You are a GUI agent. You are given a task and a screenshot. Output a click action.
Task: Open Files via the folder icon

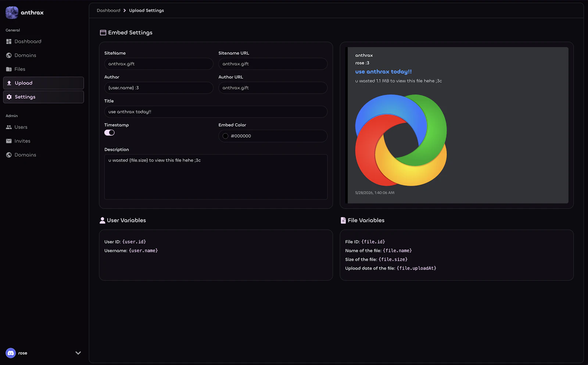(9, 69)
